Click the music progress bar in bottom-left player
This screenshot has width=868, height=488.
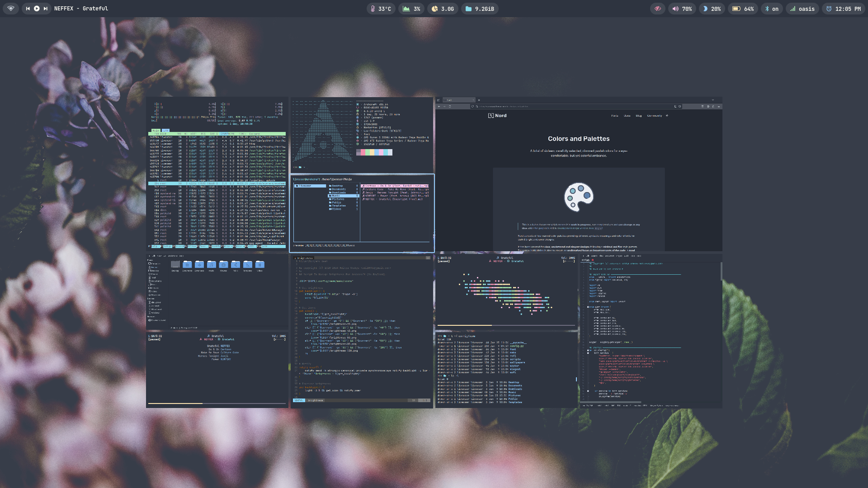click(x=217, y=403)
